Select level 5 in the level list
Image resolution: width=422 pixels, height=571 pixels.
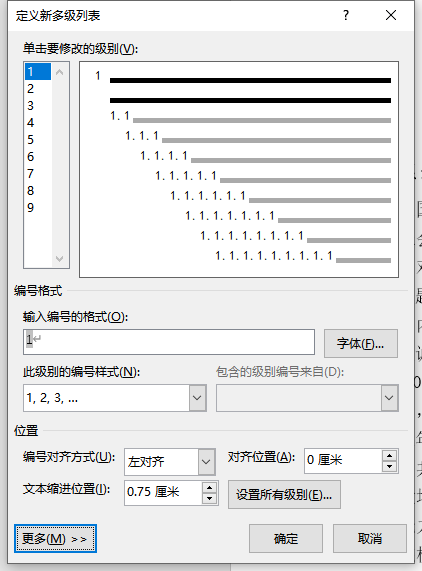[x=38, y=140]
